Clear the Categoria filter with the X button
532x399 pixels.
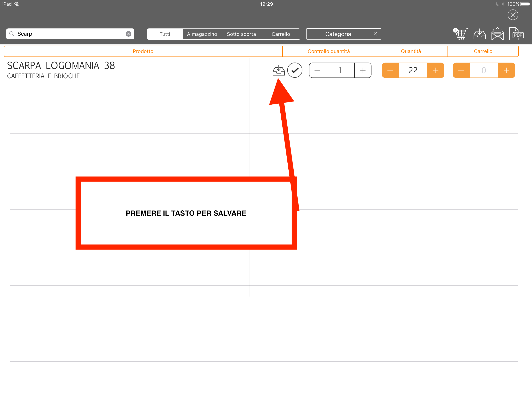coord(375,34)
